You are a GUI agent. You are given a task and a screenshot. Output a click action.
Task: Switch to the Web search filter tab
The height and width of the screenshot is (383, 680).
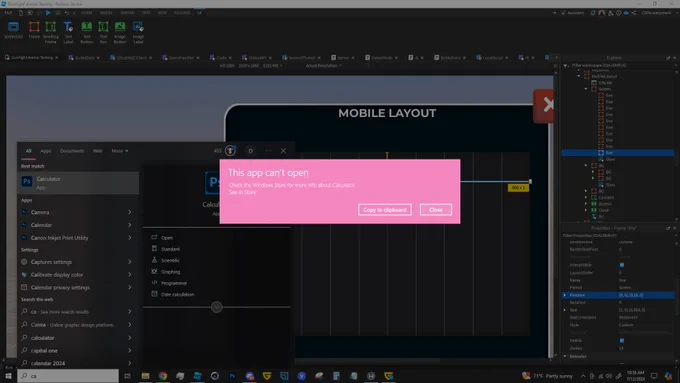point(98,151)
